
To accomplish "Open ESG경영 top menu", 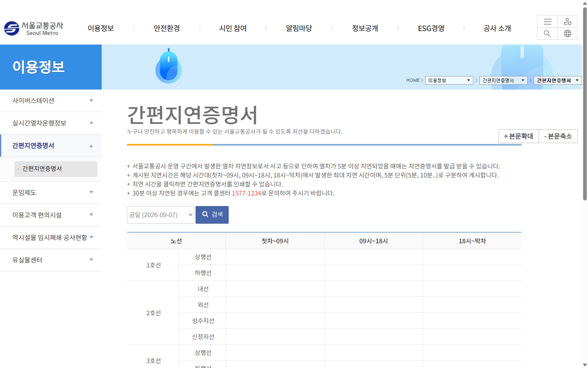I will (431, 28).
